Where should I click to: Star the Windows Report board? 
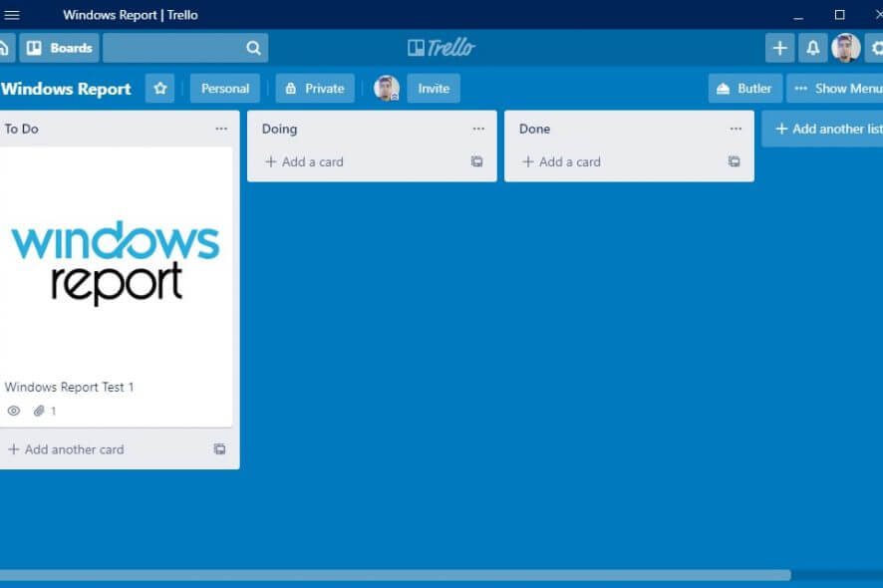click(159, 89)
